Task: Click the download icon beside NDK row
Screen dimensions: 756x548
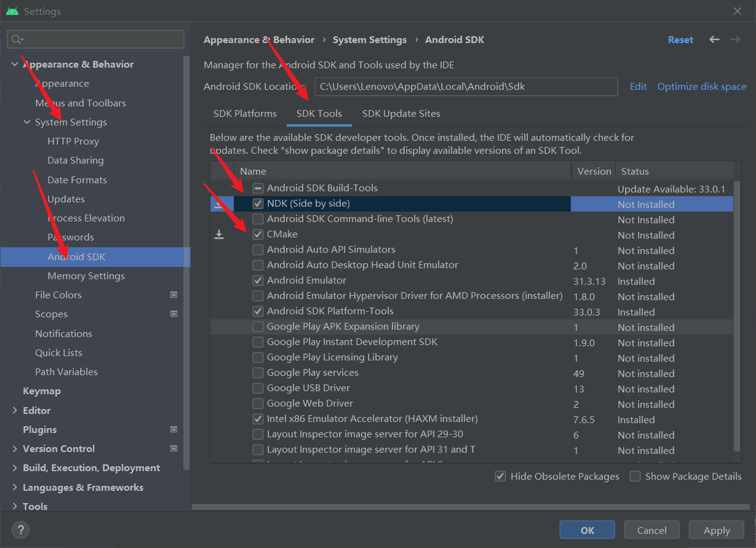Action: coord(218,204)
